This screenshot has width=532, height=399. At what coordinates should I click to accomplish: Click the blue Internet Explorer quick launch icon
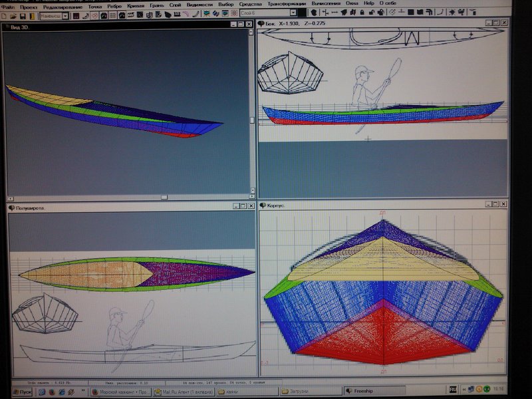point(62,392)
